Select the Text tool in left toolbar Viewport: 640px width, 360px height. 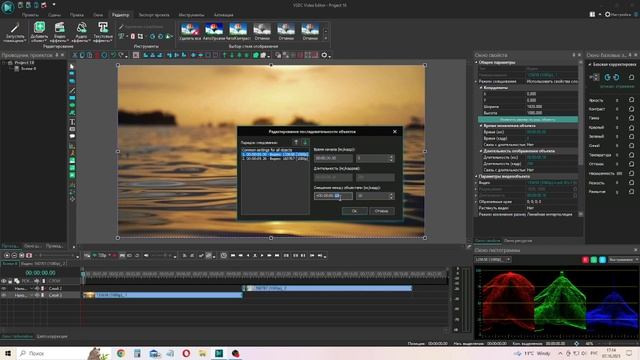coord(72,122)
